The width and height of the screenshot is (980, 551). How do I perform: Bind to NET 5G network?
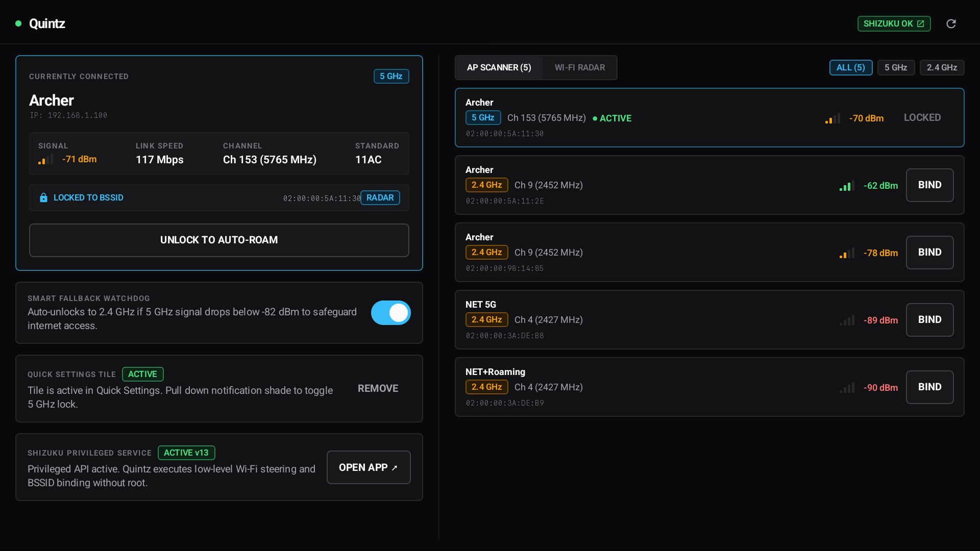(x=929, y=320)
